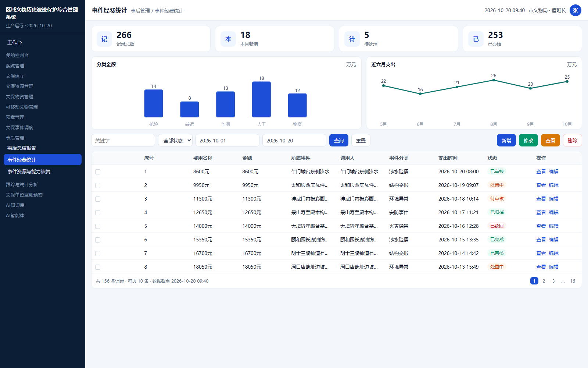588x368 pixels.
Task: Check the checkbox for row 1
Action: click(98, 172)
